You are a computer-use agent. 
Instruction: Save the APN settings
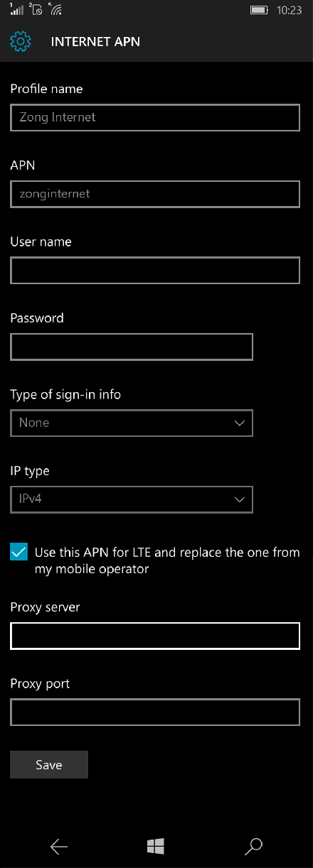point(49,765)
